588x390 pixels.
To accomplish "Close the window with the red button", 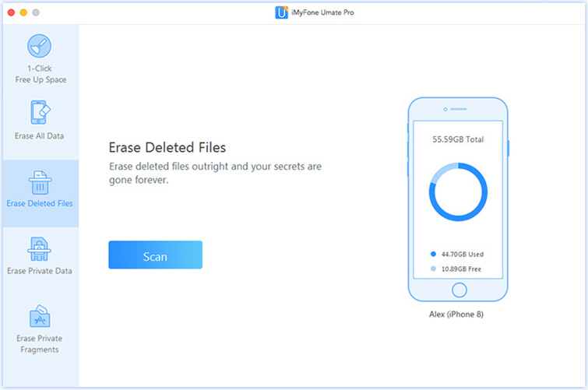I will pyautogui.click(x=11, y=12).
